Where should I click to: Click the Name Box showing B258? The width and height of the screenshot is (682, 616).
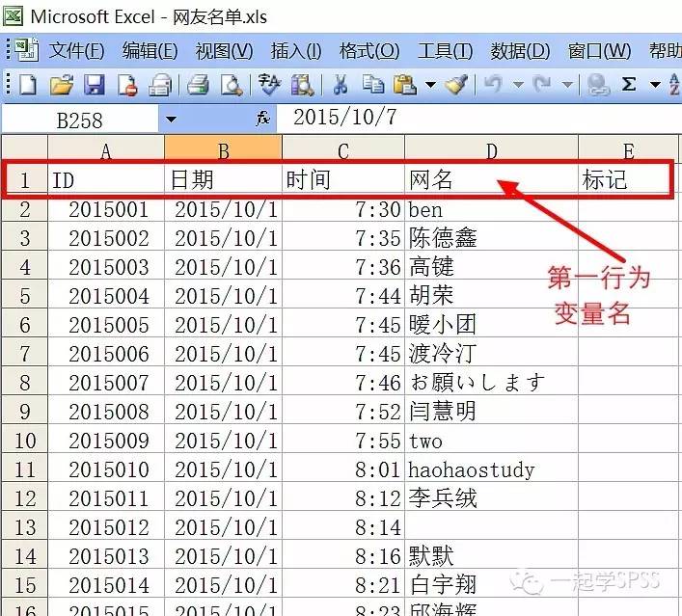tap(80, 120)
